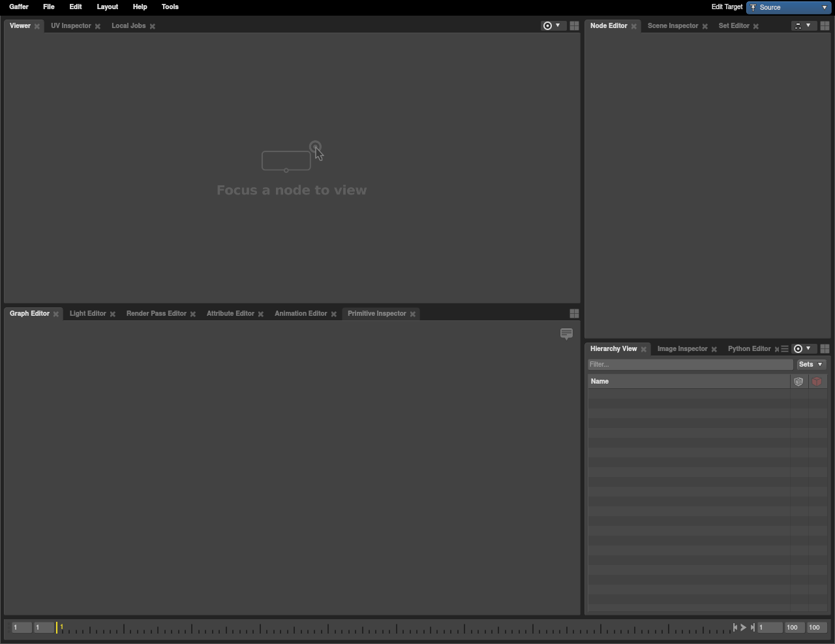Switch to the Scene Inspector tab
This screenshot has height=644, width=835.
click(x=673, y=25)
